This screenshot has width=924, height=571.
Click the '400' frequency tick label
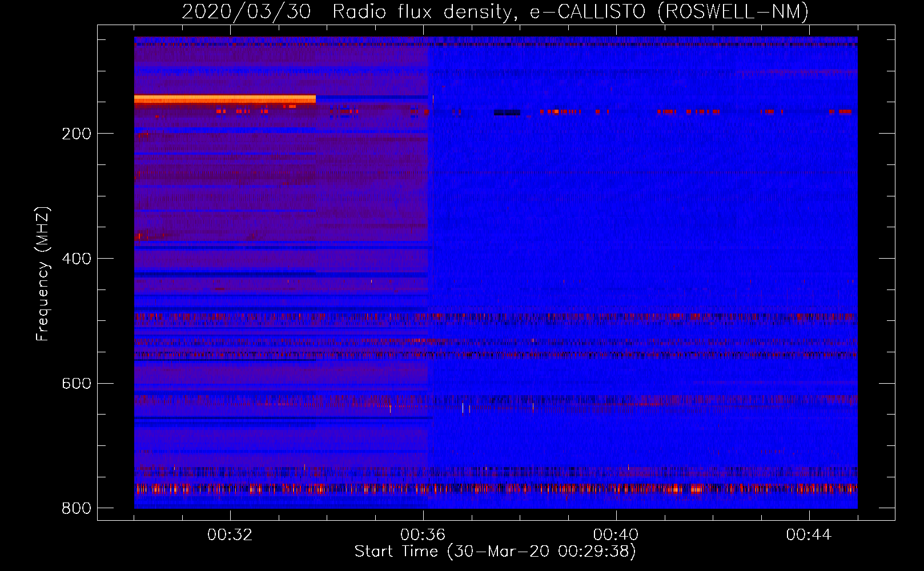tap(77, 259)
